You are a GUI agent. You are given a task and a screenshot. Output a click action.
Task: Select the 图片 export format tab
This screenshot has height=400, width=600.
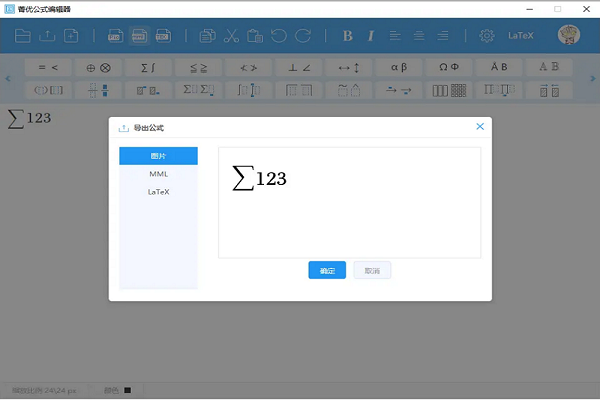[x=158, y=156]
